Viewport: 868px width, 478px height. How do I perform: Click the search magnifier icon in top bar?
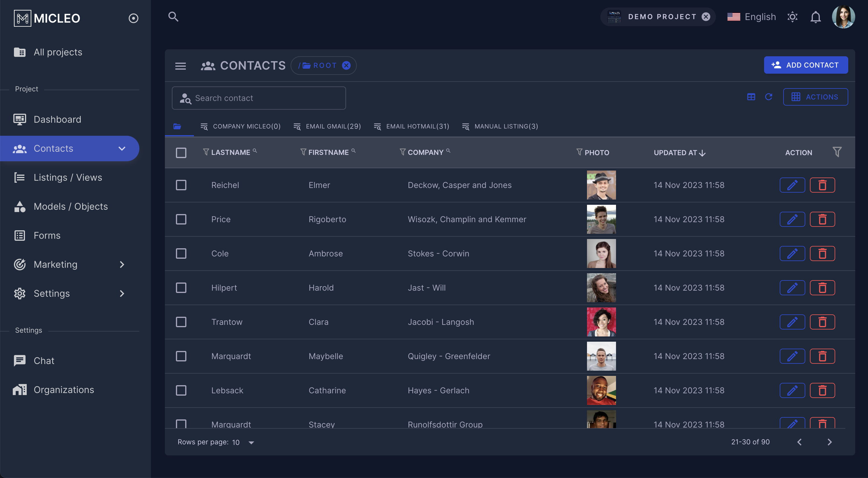point(173,17)
